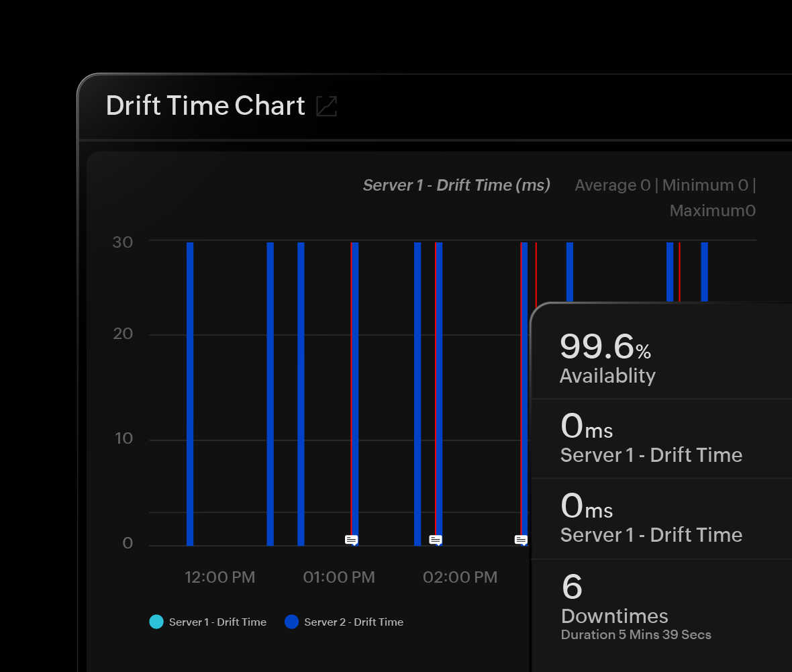Click the annotation marker near 01:00 PM
The height and width of the screenshot is (672, 792).
pos(352,539)
